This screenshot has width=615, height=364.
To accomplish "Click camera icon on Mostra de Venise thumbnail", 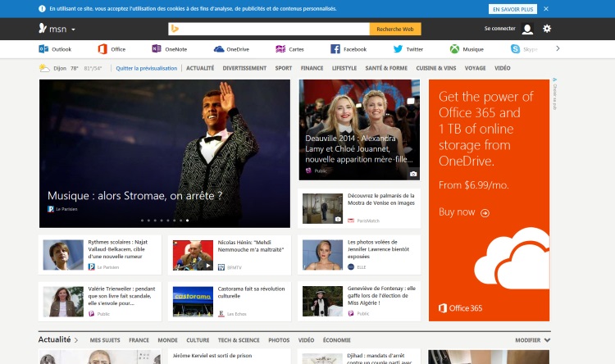I will point(338,219).
